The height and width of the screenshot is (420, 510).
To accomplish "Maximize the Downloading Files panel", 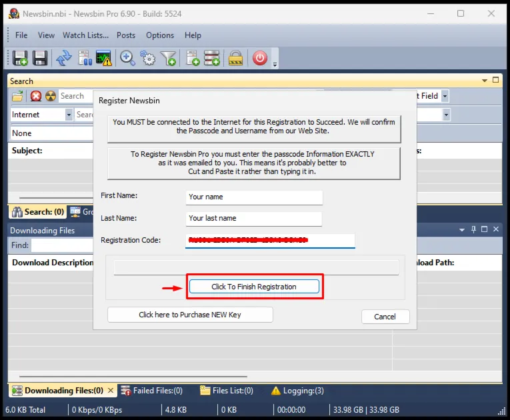I will click(484, 229).
